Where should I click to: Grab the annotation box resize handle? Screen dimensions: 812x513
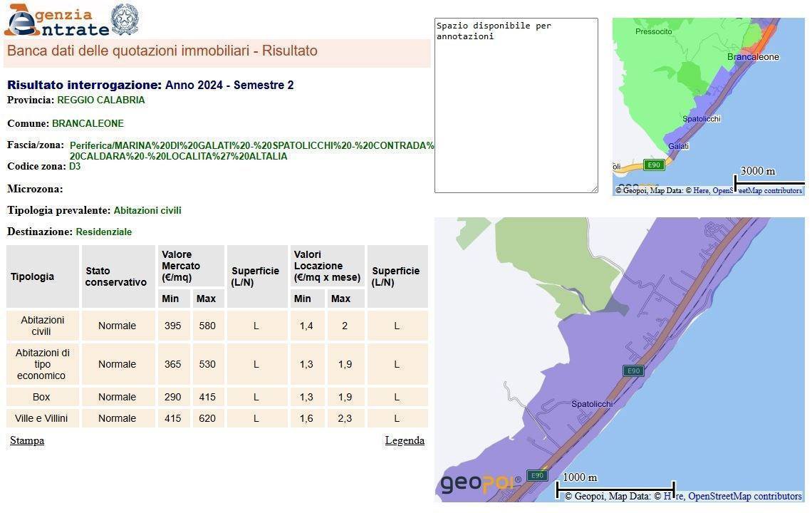[x=593, y=188]
